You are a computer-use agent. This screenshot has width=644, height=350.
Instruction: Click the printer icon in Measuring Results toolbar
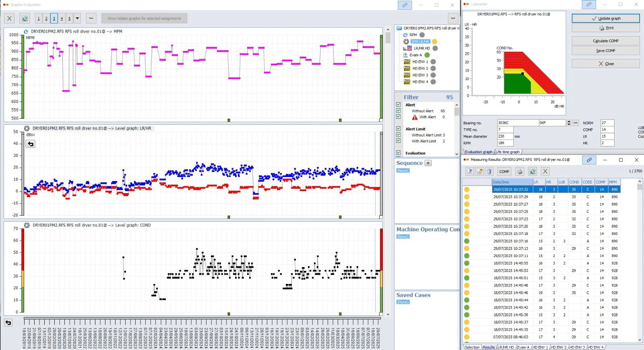pos(520,171)
